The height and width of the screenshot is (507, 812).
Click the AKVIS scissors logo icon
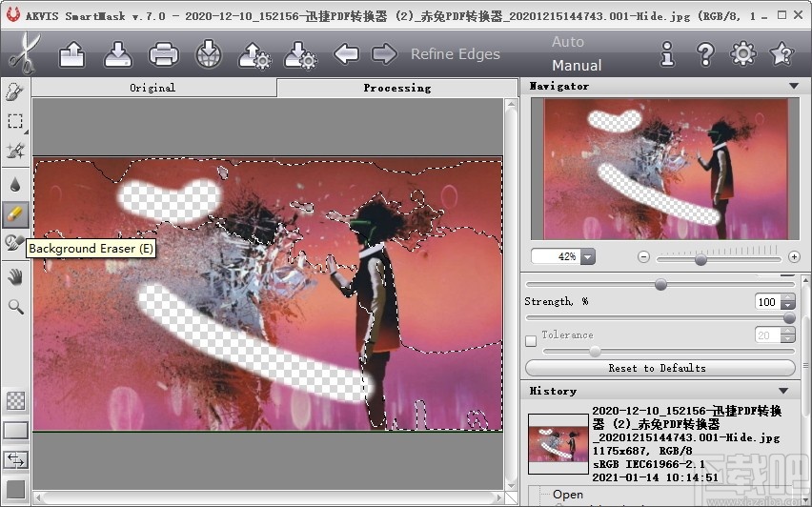[25, 53]
